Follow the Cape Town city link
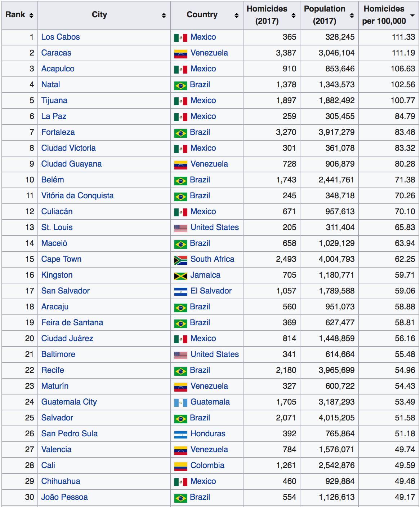The image size is (420, 507). (x=61, y=259)
